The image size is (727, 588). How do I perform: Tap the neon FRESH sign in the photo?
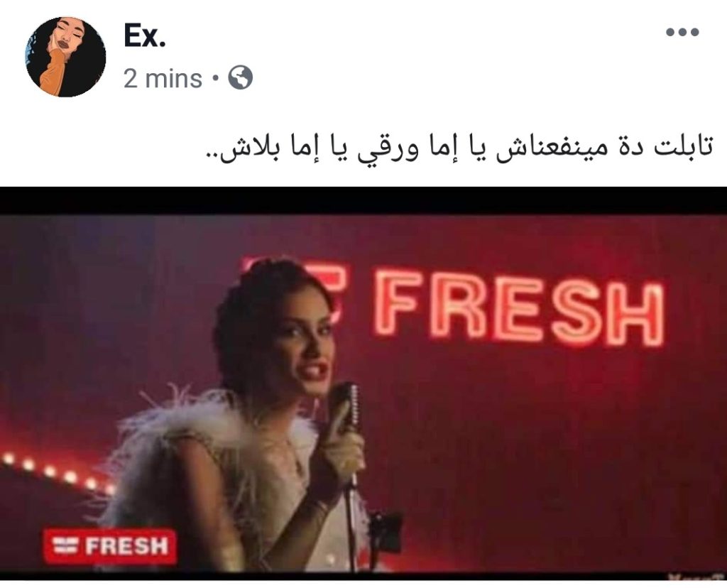point(519,308)
